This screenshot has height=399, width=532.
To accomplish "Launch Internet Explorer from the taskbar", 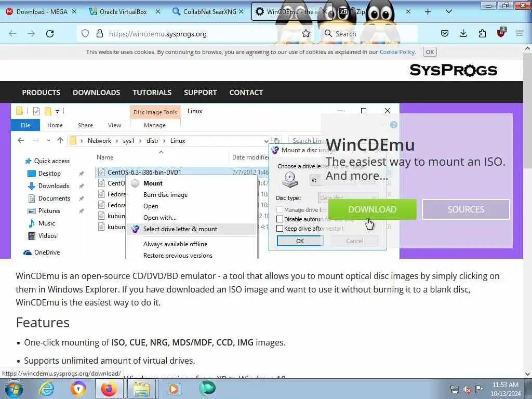I will 46,389.
